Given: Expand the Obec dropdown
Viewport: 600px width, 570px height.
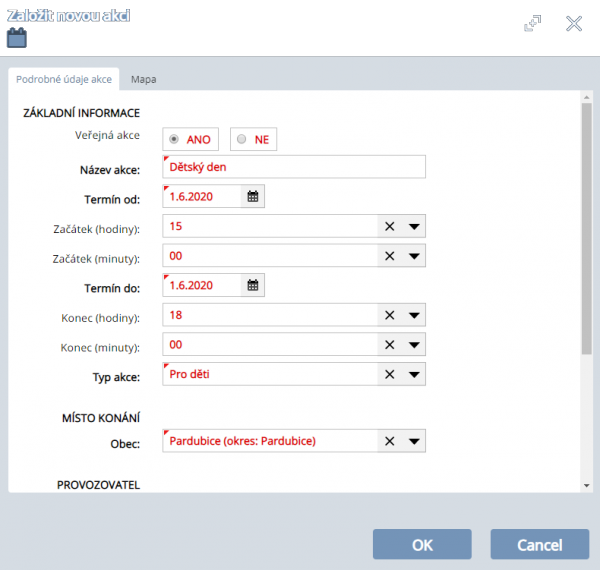Looking at the screenshot, I should click(415, 441).
